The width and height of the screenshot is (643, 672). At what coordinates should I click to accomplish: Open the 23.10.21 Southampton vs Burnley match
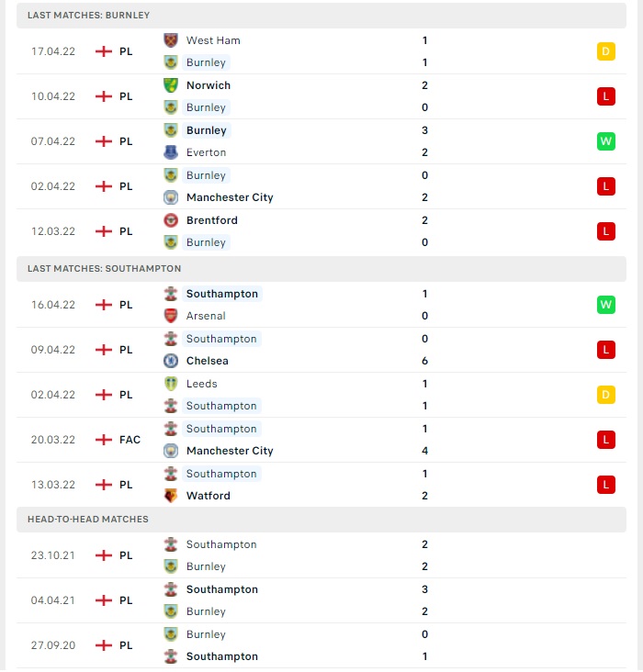click(321, 555)
